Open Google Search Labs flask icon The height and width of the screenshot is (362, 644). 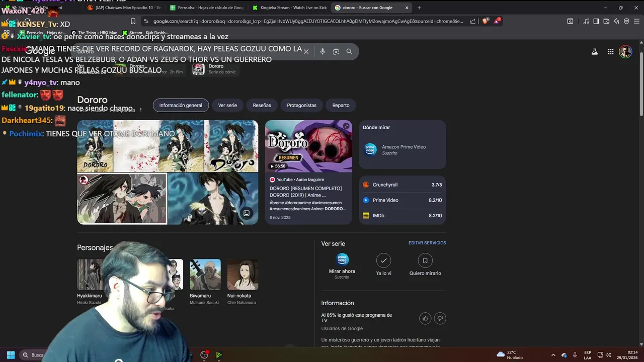pos(595,52)
